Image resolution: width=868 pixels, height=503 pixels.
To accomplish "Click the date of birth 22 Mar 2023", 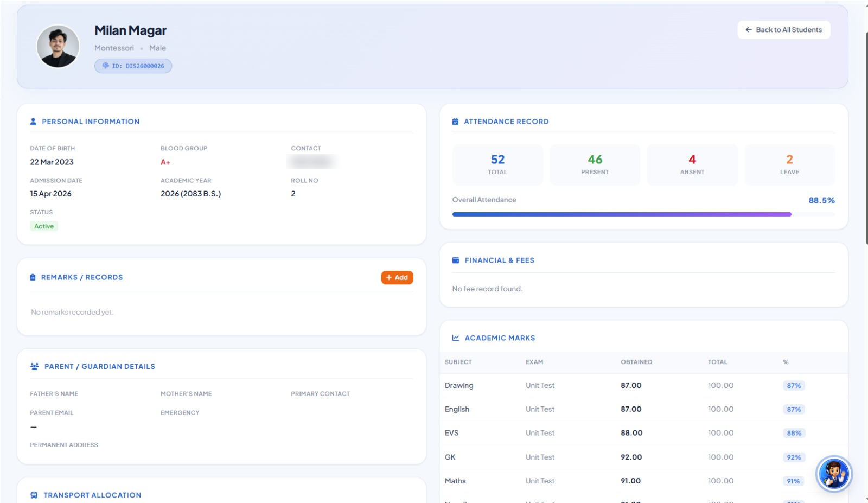I will pos(52,162).
